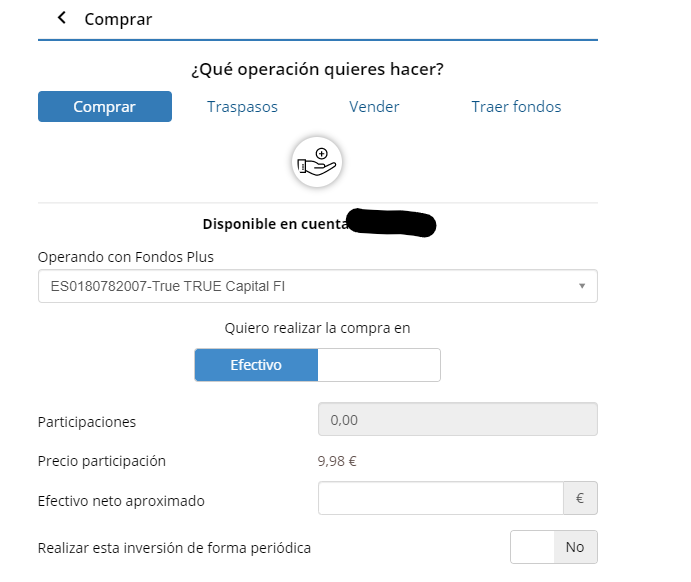Select the blank option right of Efectivo
Viewport: 691px width, 582px height.
click(x=378, y=365)
